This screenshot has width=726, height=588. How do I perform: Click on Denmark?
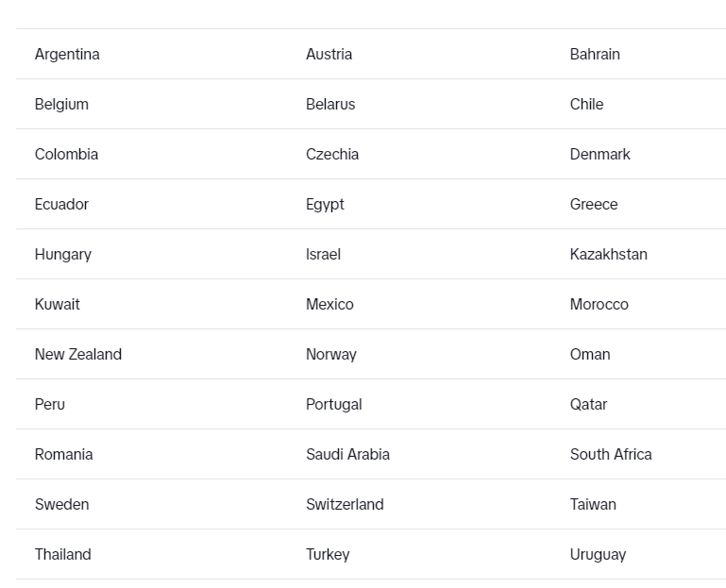tap(600, 154)
